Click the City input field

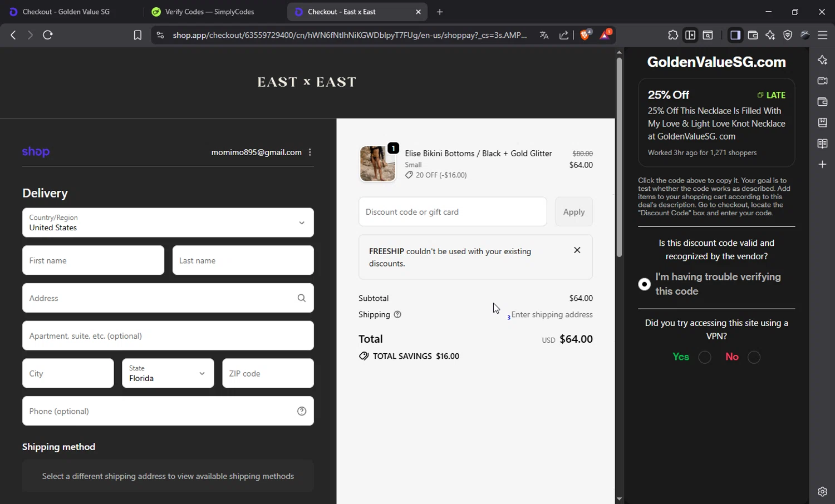pyautogui.click(x=68, y=373)
